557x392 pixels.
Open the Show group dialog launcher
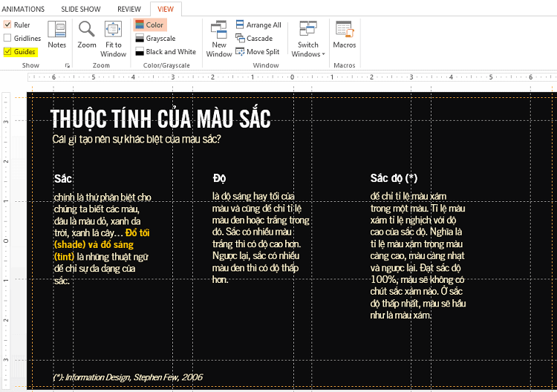pyautogui.click(x=67, y=65)
